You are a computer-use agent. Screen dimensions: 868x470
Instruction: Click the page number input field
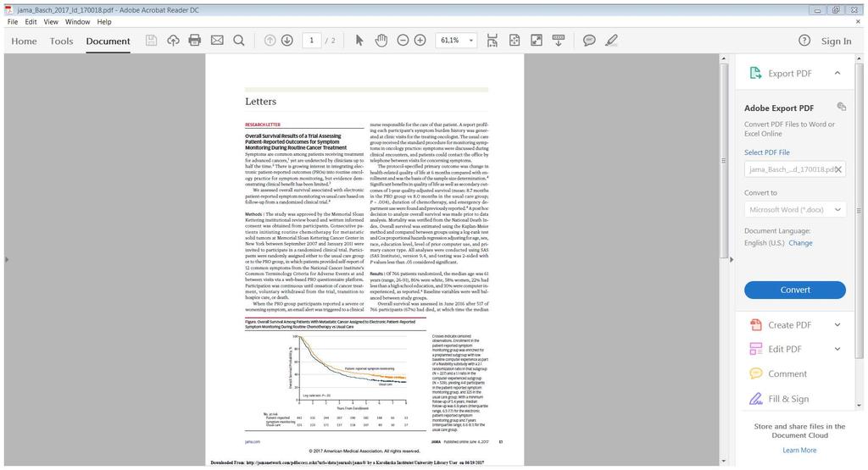tap(312, 41)
